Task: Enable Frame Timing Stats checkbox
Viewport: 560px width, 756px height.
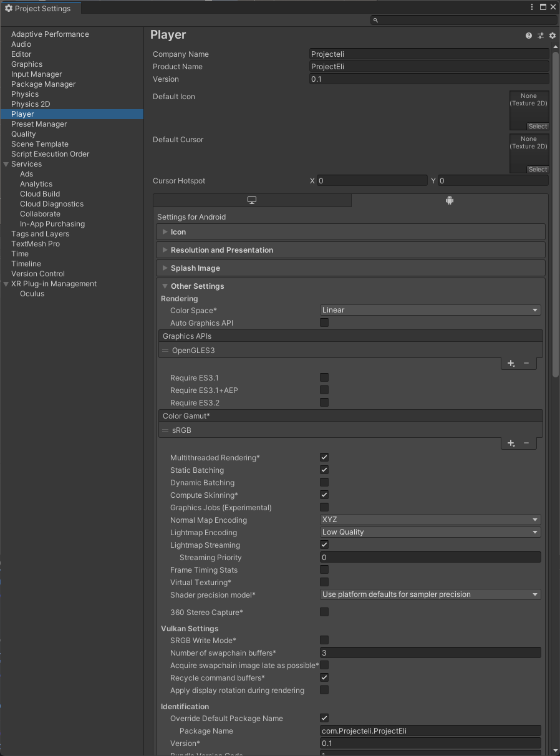Action: pyautogui.click(x=324, y=569)
